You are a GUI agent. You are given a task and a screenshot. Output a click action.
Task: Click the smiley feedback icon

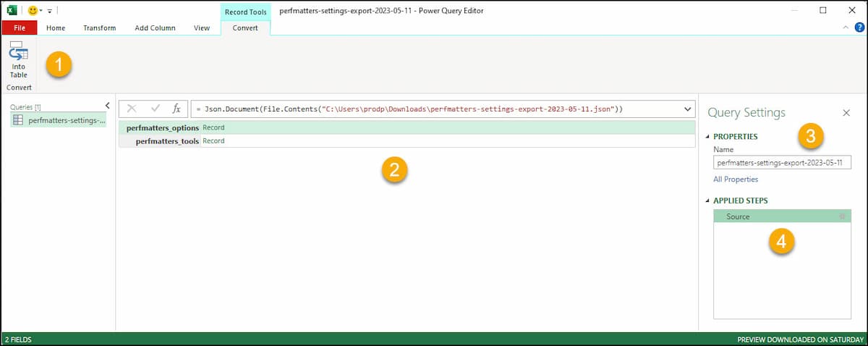[32, 11]
